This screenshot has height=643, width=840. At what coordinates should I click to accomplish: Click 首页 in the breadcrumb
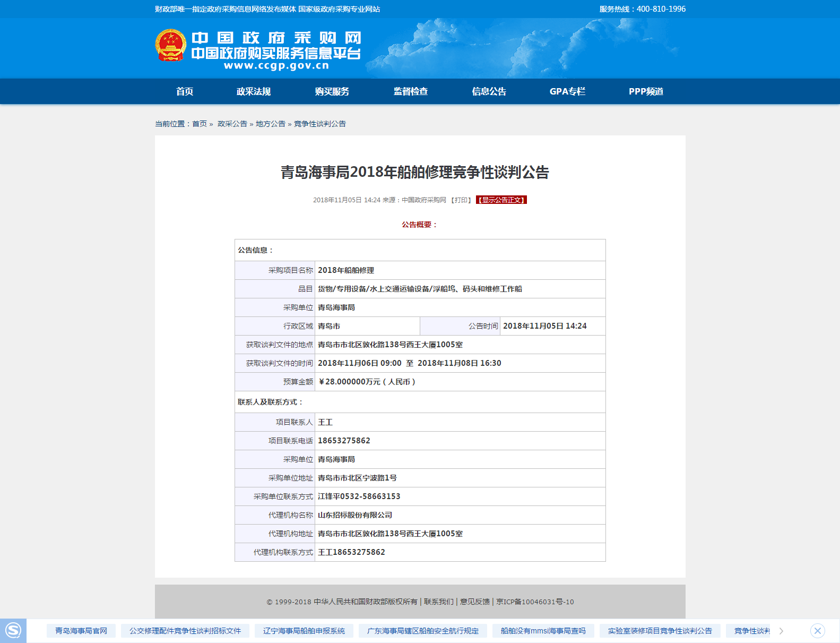point(200,124)
